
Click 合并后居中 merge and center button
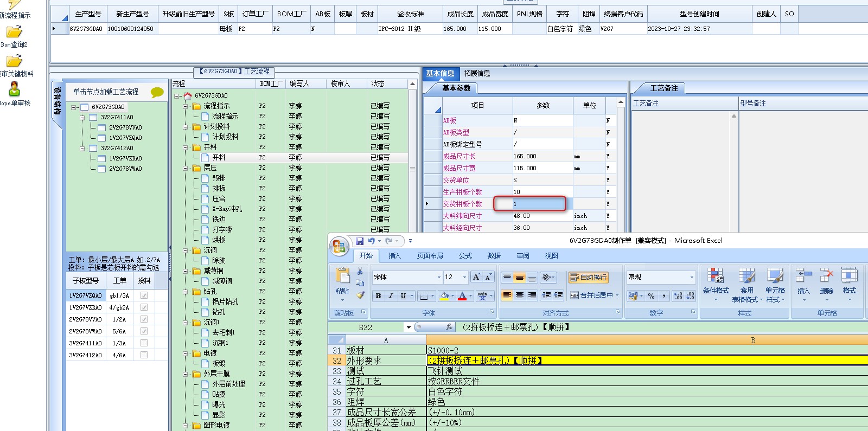click(x=594, y=295)
